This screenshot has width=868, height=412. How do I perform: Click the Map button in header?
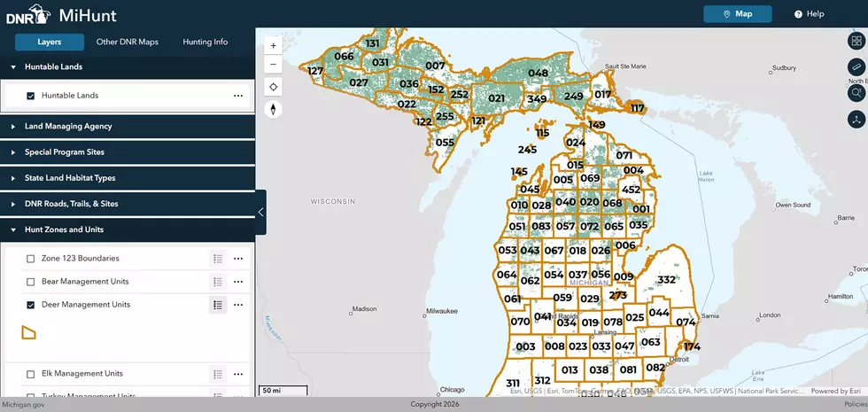(737, 14)
